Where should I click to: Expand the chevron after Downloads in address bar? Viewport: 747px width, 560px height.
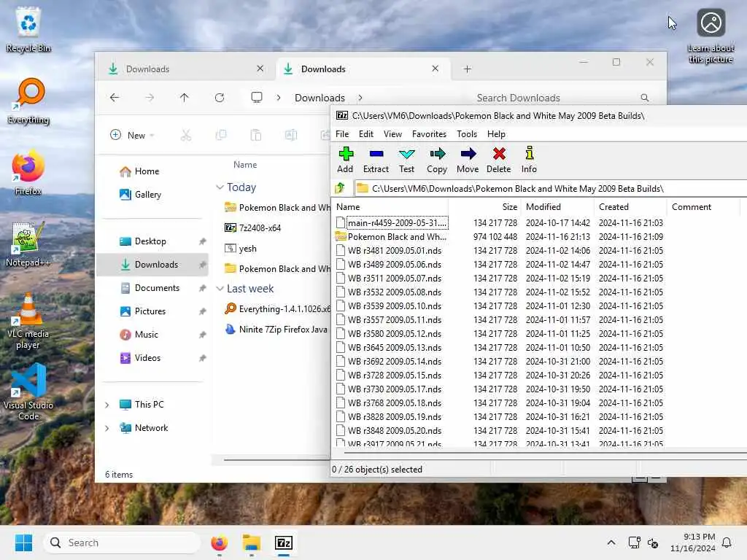pyautogui.click(x=360, y=98)
